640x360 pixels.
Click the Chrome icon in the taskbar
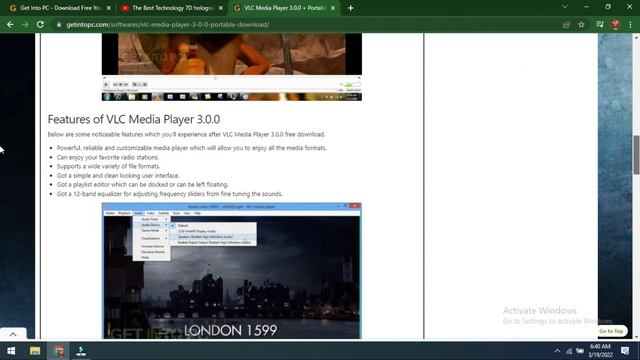tap(58, 351)
